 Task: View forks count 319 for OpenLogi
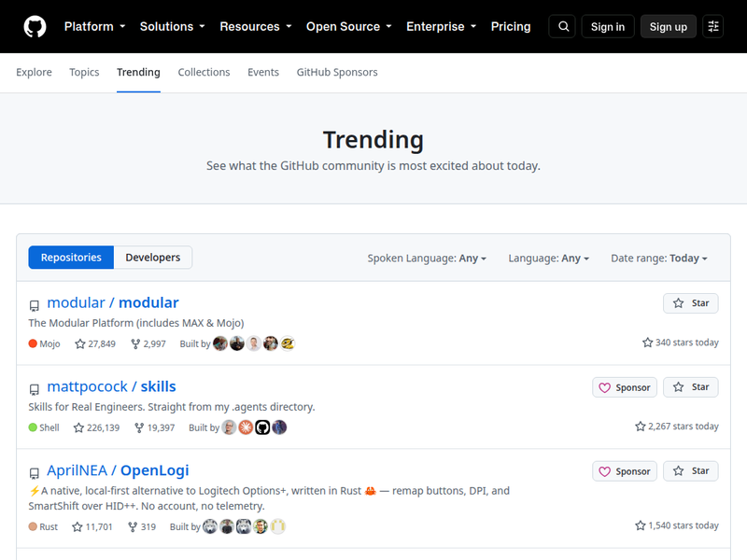click(x=142, y=526)
